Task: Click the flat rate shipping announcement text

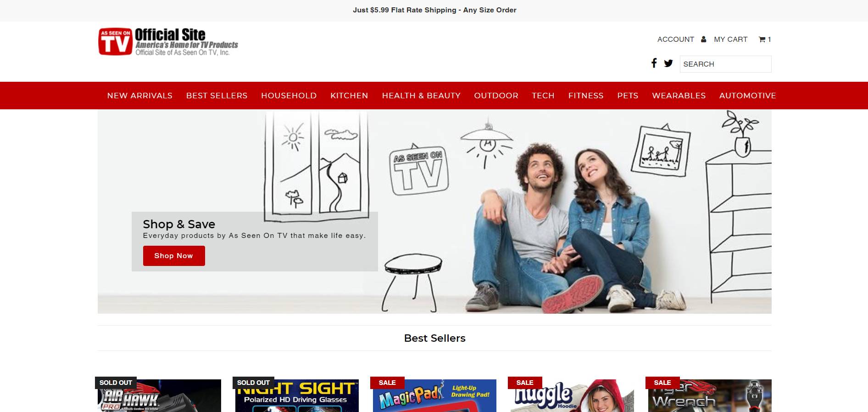Action: tap(434, 10)
